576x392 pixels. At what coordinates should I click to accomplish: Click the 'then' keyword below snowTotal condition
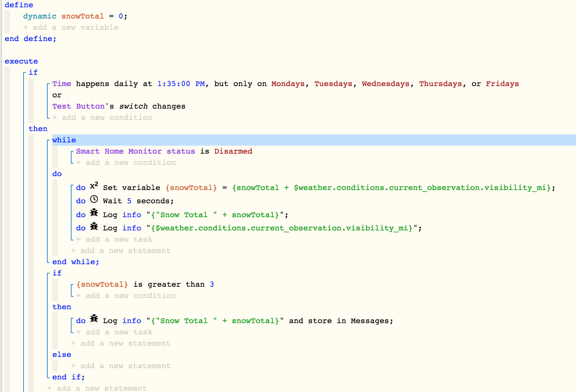(x=62, y=307)
